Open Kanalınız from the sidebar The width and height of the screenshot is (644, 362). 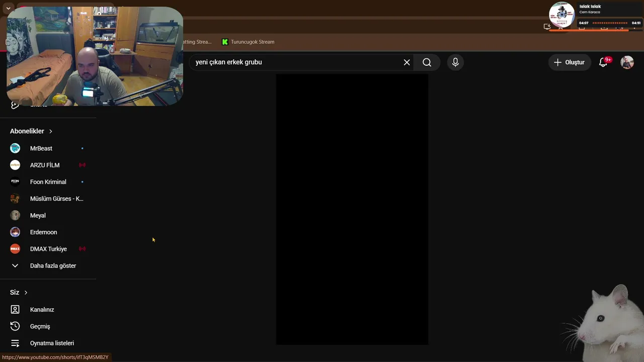(48, 310)
